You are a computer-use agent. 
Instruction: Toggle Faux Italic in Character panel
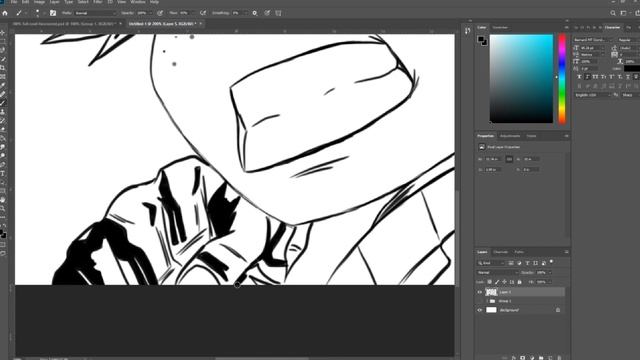coord(587,77)
